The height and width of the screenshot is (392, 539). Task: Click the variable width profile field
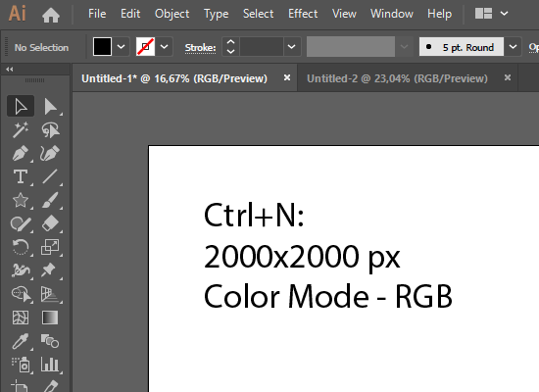point(350,46)
